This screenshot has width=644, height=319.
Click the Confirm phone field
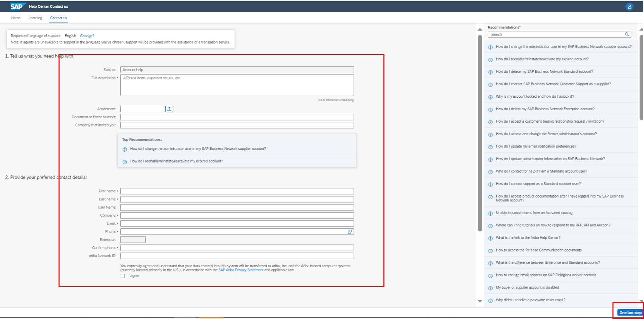point(237,248)
